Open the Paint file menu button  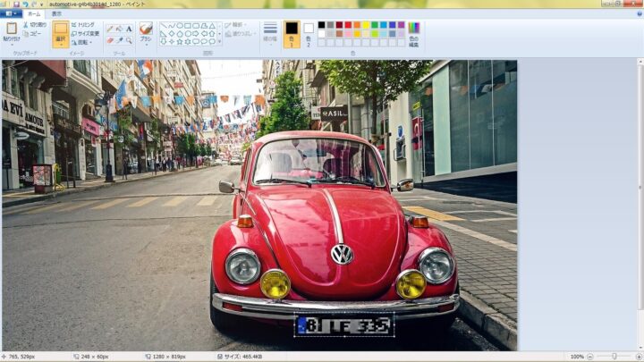[x=11, y=13]
